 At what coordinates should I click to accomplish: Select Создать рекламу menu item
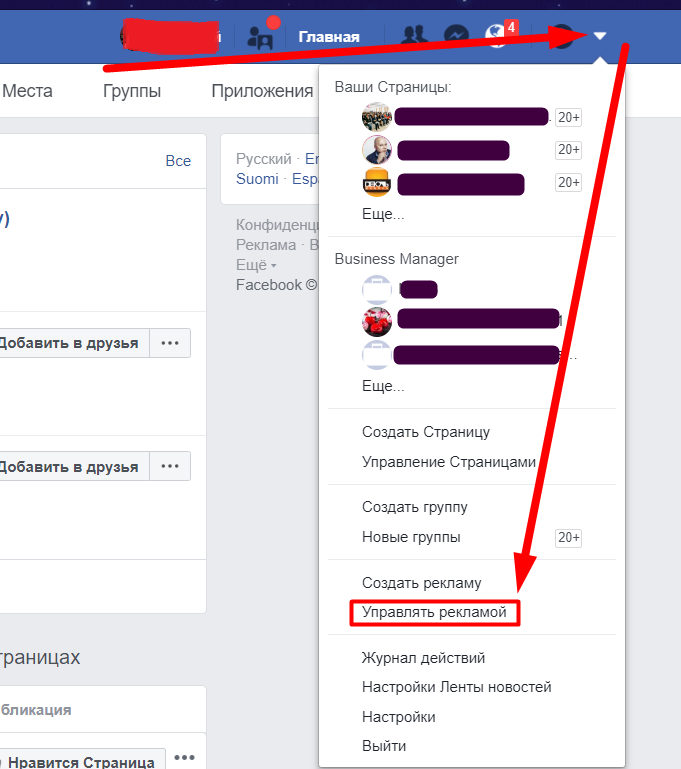point(421,583)
